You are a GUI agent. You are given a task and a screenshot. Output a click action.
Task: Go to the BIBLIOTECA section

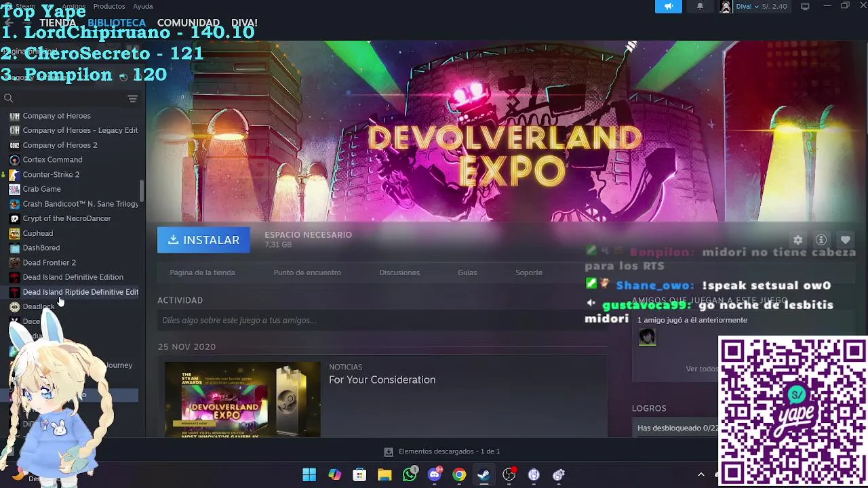pos(117,22)
